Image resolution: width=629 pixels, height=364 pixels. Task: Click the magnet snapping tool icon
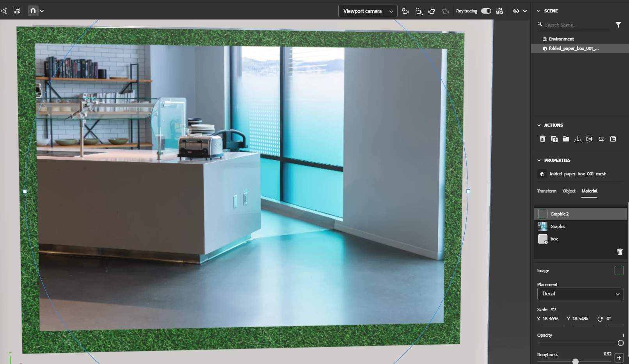[x=33, y=11]
